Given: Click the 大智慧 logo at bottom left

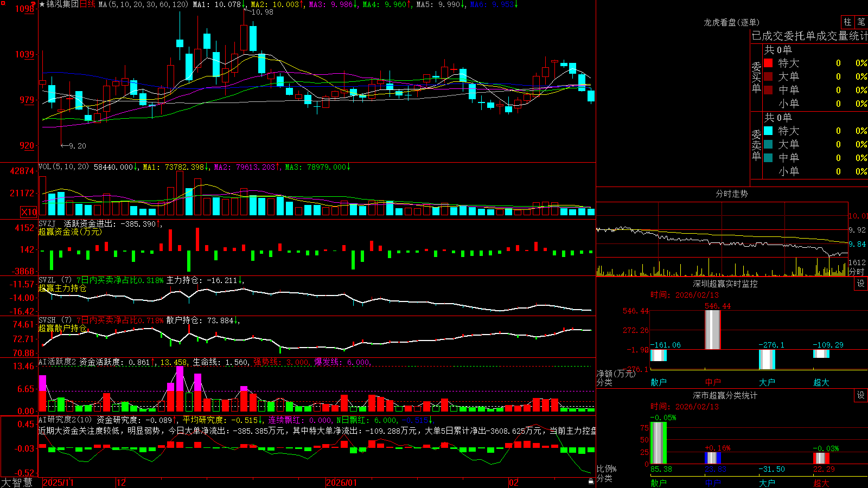Looking at the screenshot, I should 17,483.
